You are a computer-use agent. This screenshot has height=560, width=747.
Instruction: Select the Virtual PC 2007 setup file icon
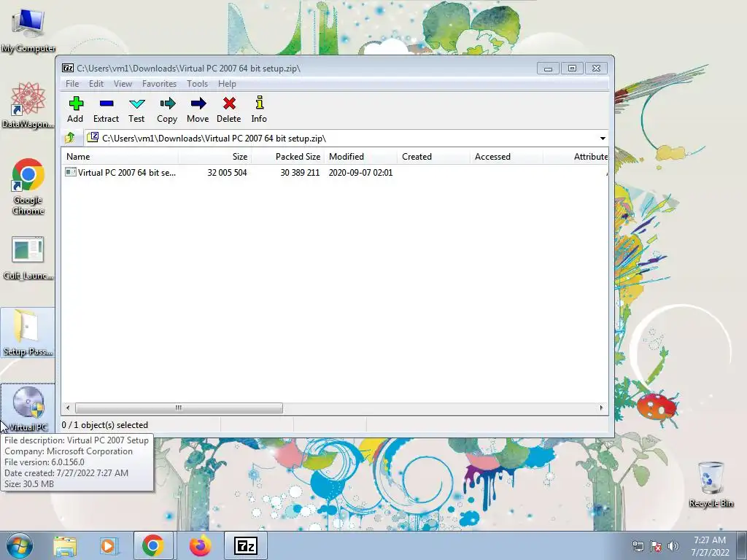point(71,172)
